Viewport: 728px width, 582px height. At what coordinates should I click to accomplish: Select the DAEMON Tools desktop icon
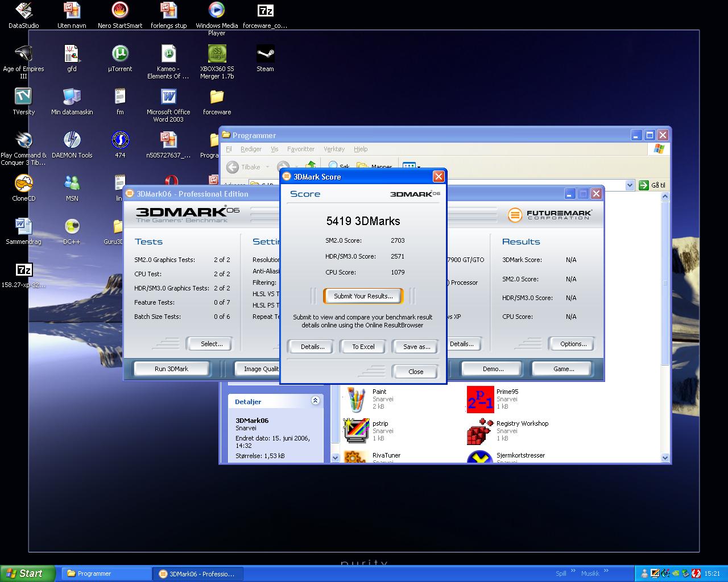(x=72, y=145)
